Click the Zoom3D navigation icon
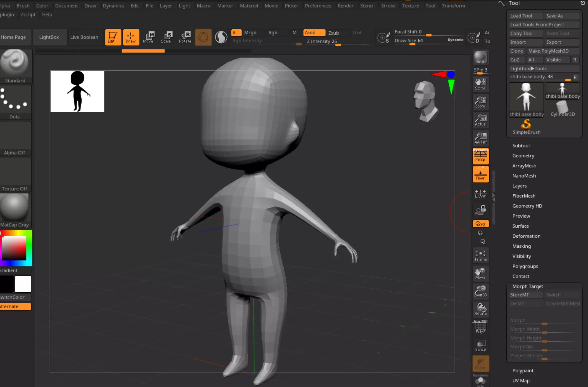The width and height of the screenshot is (588, 387). pos(480,291)
